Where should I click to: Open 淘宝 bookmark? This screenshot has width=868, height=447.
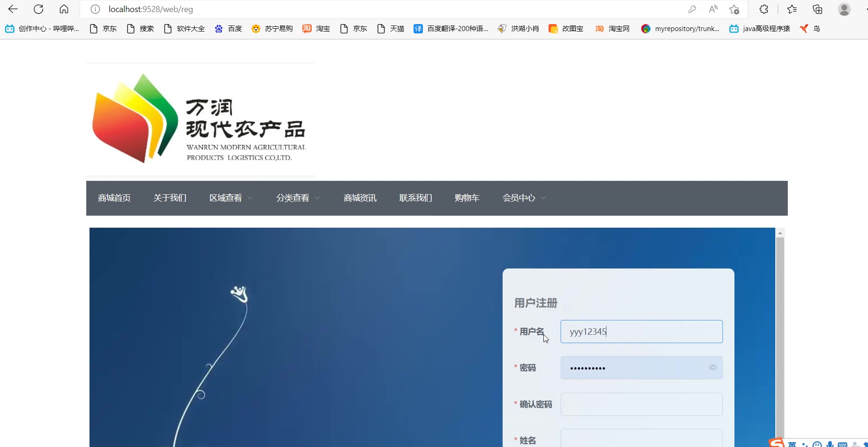tap(316, 29)
